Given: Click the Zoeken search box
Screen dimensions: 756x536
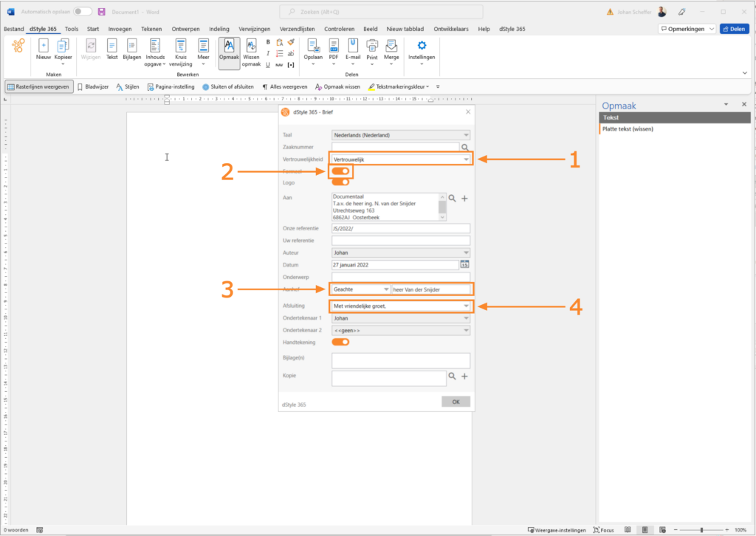Looking at the screenshot, I should (x=381, y=12).
